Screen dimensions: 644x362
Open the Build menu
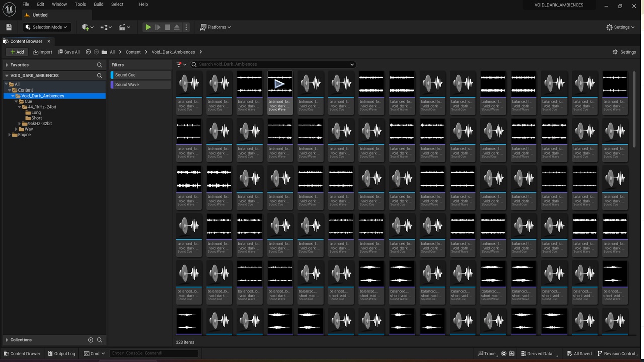coord(99,4)
